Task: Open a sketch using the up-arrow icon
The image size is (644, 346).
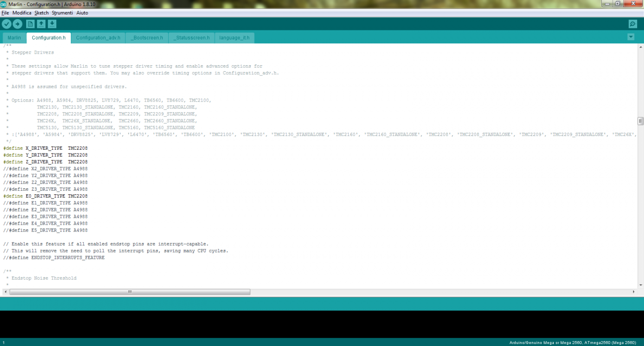Action: click(x=41, y=24)
